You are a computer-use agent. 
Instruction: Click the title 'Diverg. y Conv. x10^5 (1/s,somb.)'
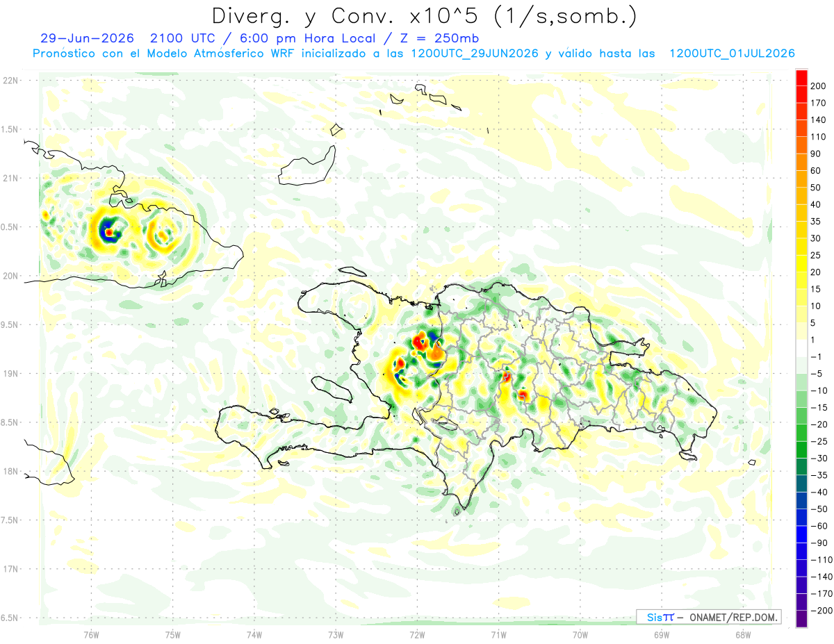pyautogui.click(x=424, y=16)
